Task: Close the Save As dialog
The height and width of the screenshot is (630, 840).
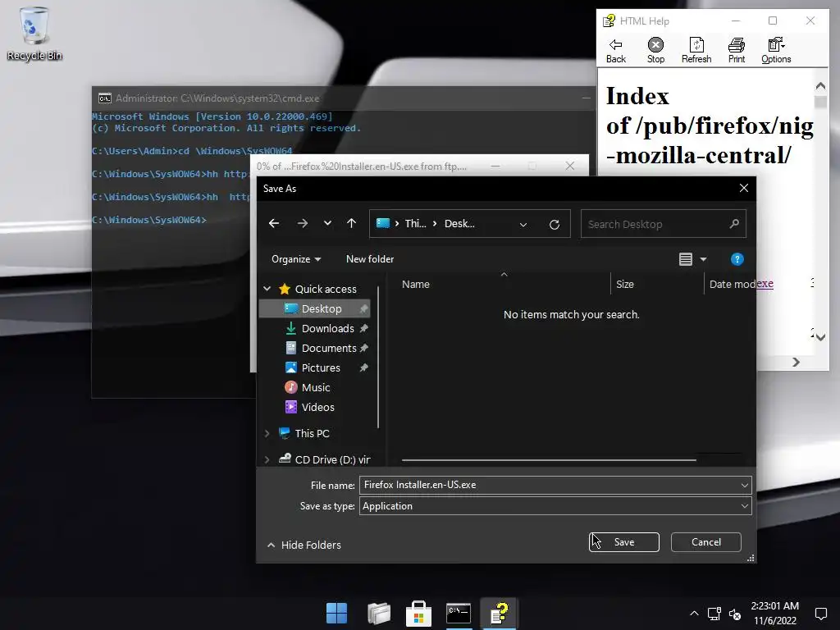Action: (x=743, y=188)
